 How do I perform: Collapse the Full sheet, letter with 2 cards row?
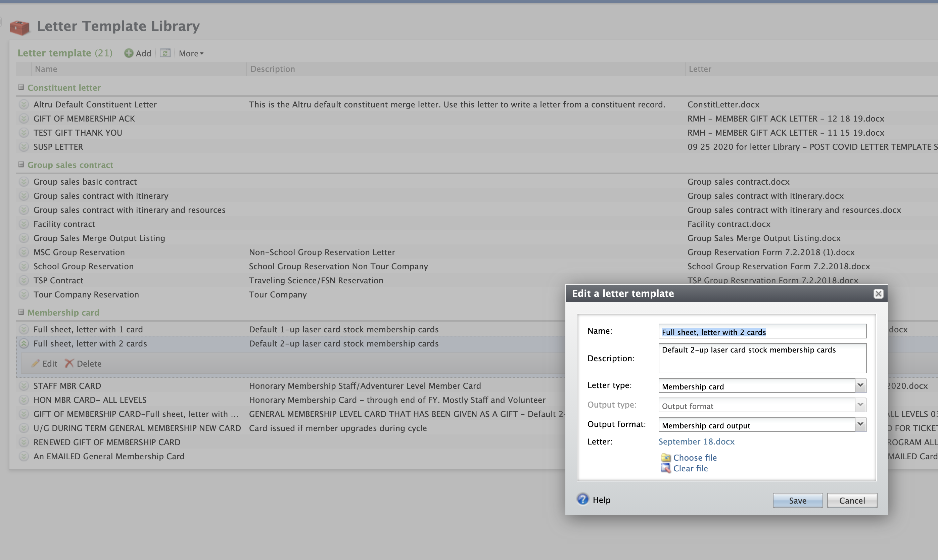pyautogui.click(x=24, y=343)
